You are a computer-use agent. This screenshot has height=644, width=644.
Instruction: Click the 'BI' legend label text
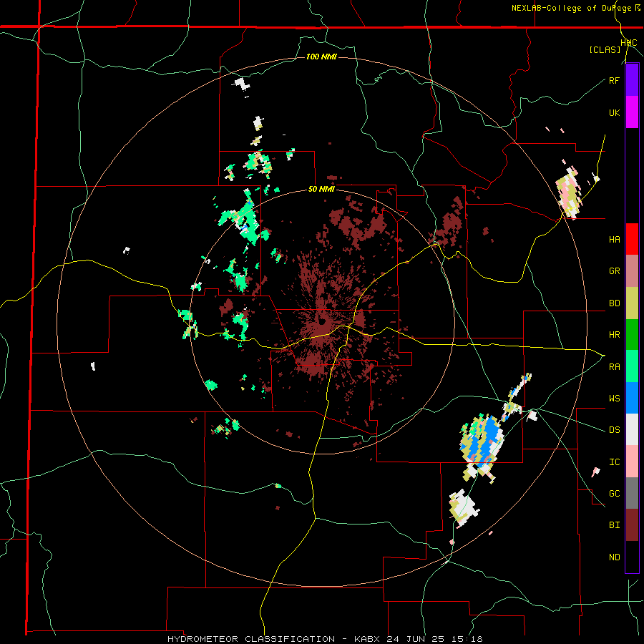click(614, 525)
